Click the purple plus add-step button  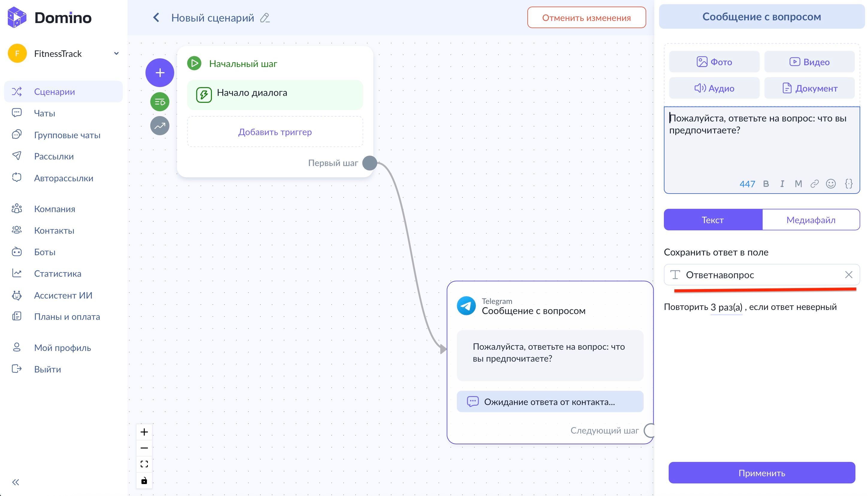click(160, 73)
